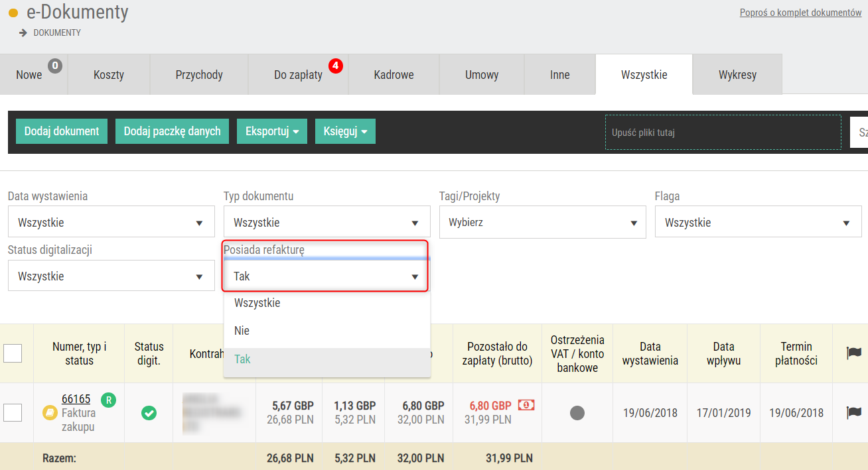Open invoice number 66165 link
This screenshot has width=868, height=470.
(x=76, y=399)
